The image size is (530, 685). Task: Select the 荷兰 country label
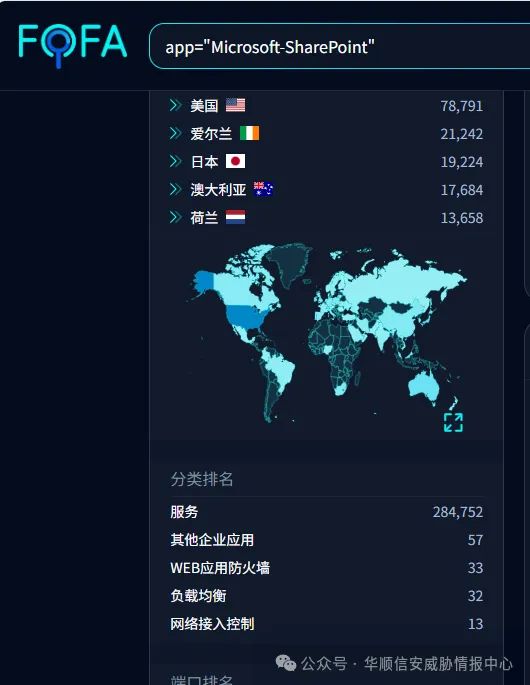click(204, 218)
